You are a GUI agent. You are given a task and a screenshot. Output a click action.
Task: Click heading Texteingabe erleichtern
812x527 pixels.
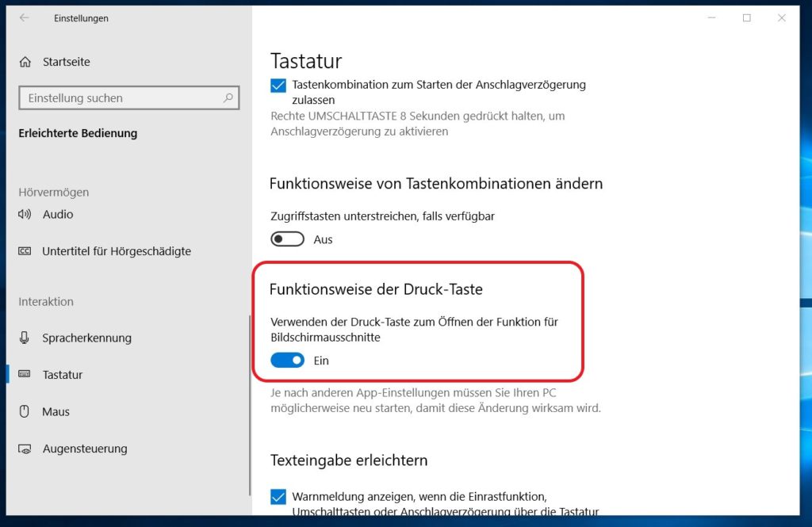click(x=349, y=460)
